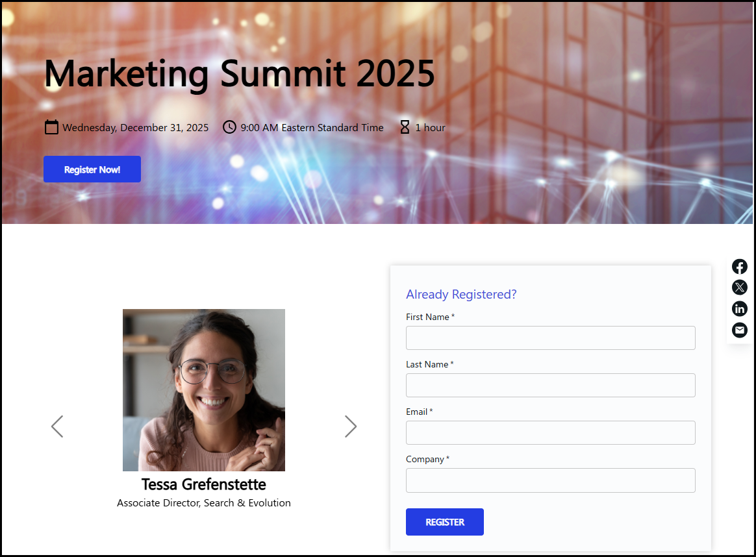
Task: Share the event on X (Twitter)
Action: [x=739, y=288]
